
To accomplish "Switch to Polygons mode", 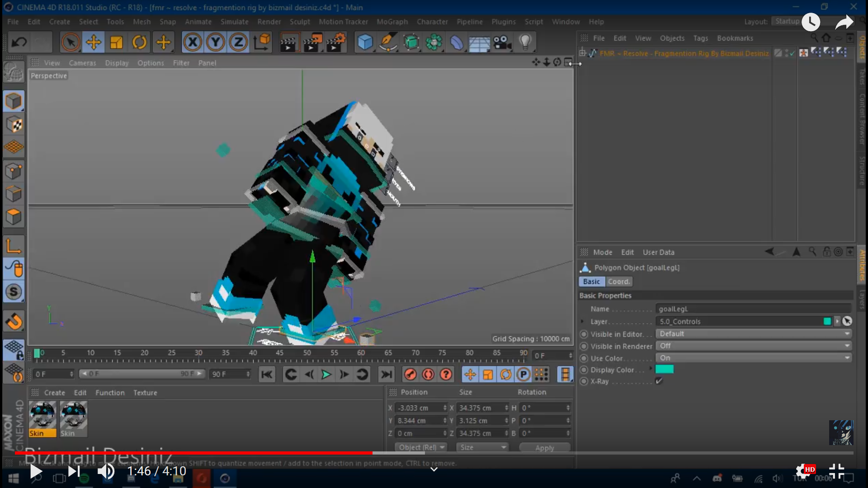I will (14, 217).
